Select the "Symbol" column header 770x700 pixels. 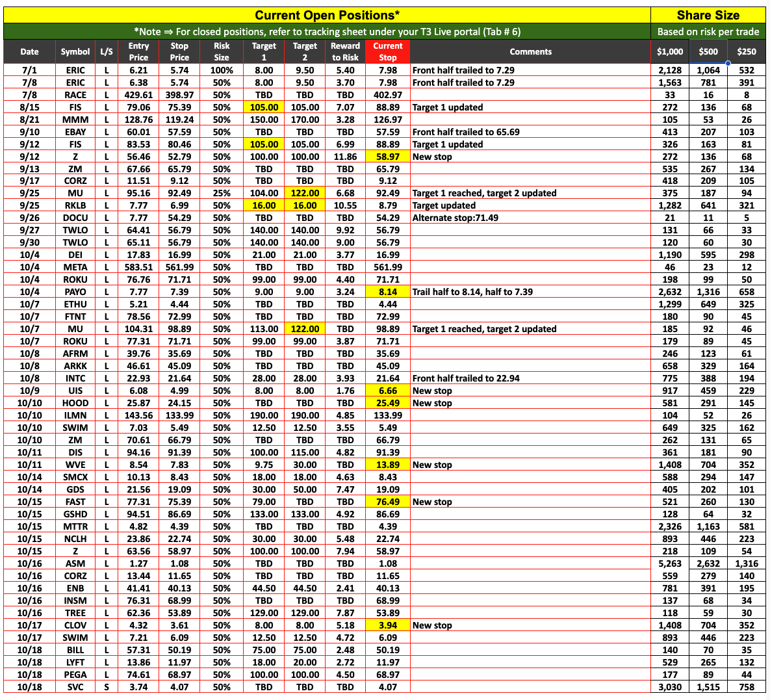point(75,52)
